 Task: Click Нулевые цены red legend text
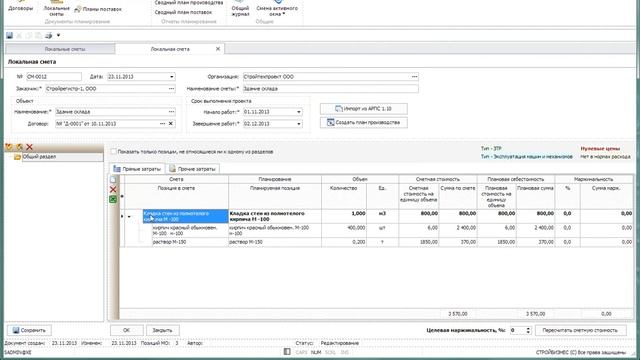point(600,149)
